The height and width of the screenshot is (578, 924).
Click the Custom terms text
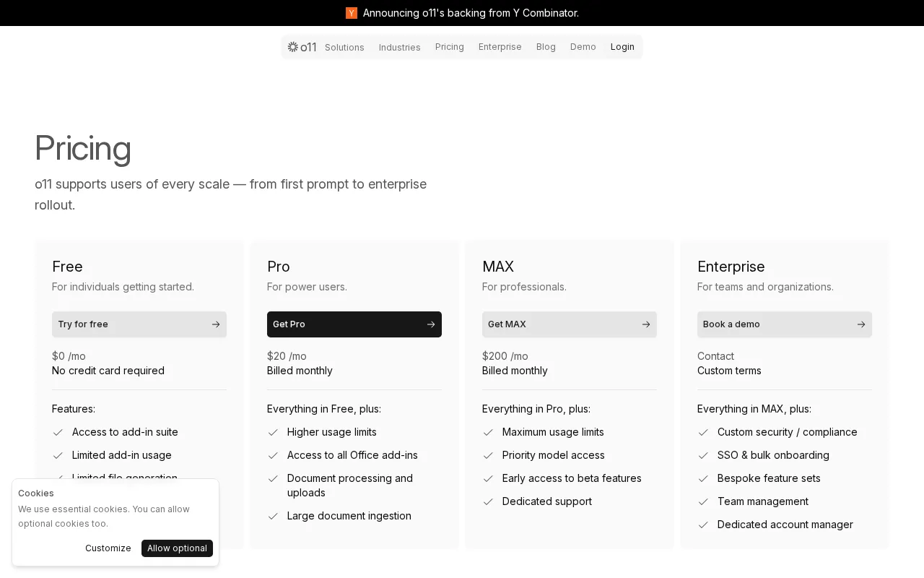pos(729,371)
